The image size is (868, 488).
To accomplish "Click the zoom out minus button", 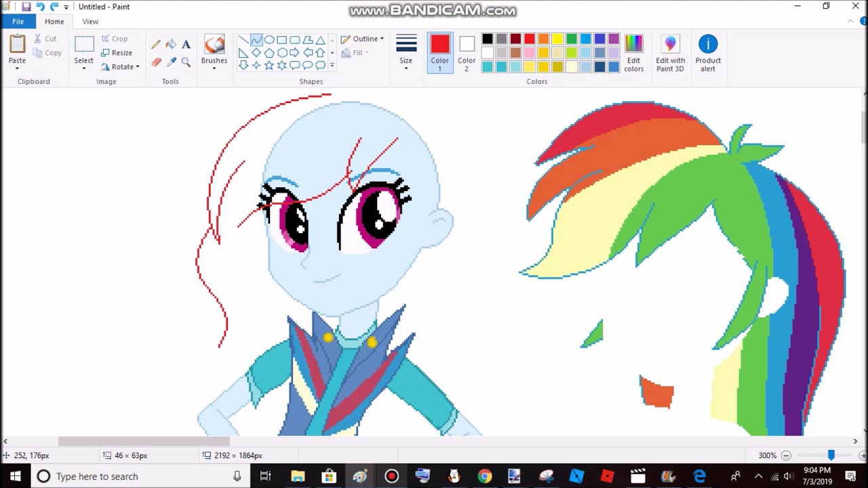I will pyautogui.click(x=786, y=455).
